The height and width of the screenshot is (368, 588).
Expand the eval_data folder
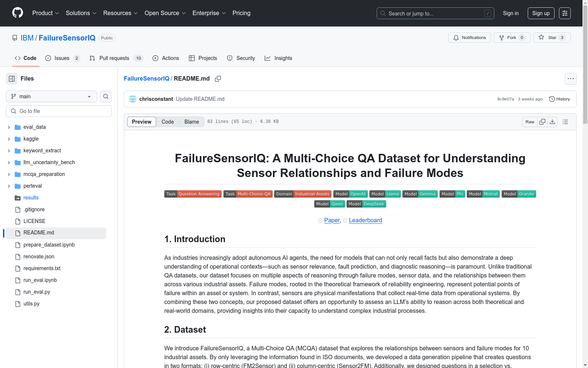click(x=8, y=127)
